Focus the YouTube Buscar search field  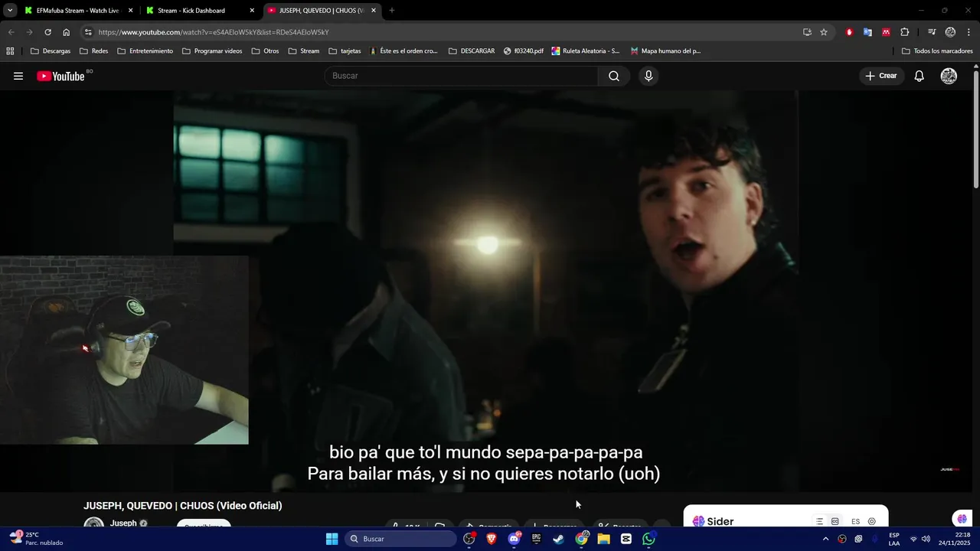click(461, 76)
